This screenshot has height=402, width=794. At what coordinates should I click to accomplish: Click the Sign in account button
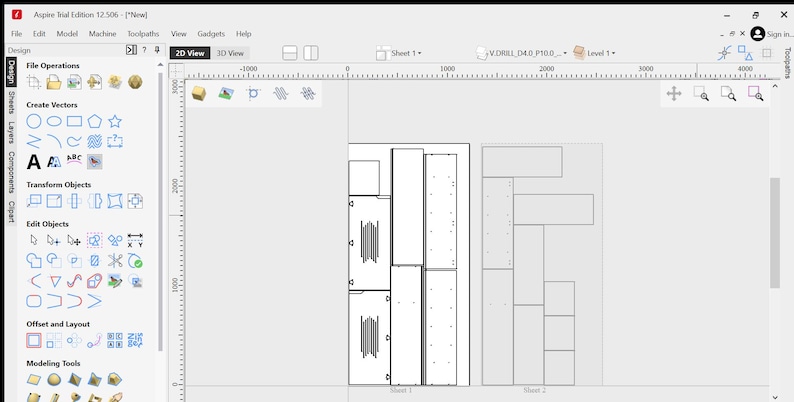click(772, 34)
